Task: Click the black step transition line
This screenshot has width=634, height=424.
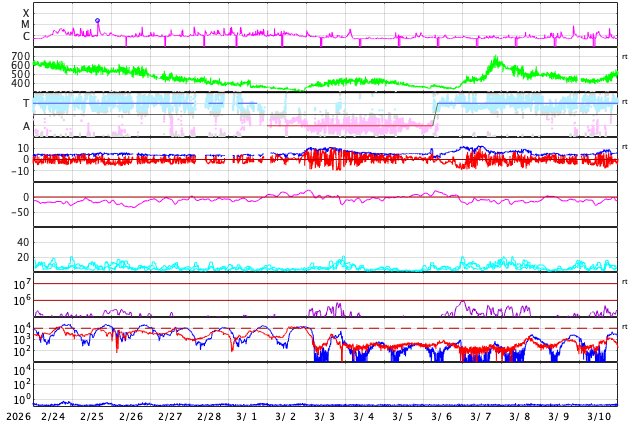Action: click(x=435, y=114)
